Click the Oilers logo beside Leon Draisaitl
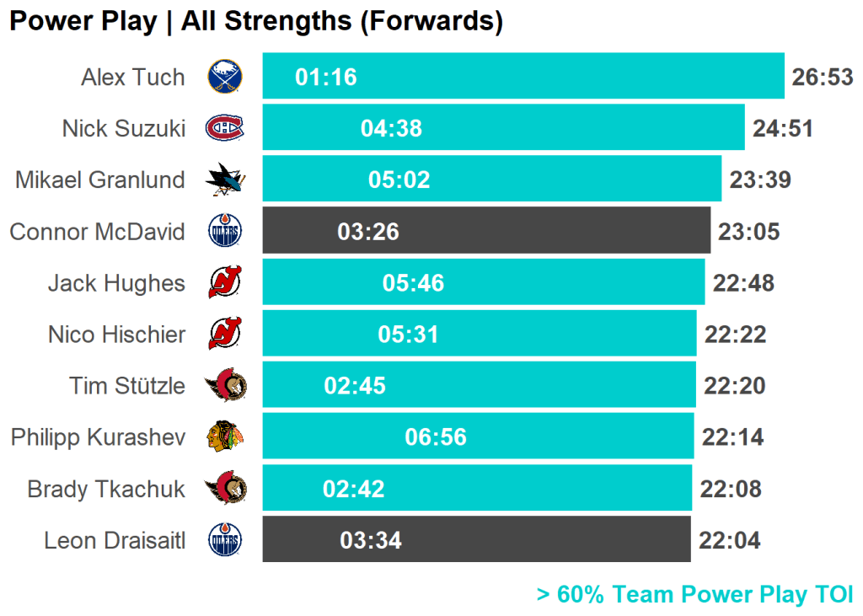This screenshot has width=863, height=616. coord(225,539)
